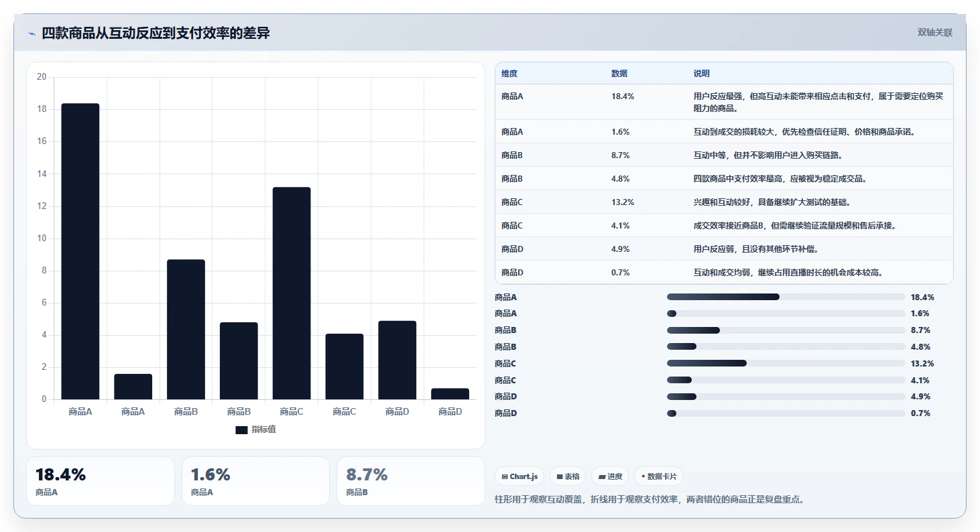Select the 表格 chip

click(x=568, y=476)
